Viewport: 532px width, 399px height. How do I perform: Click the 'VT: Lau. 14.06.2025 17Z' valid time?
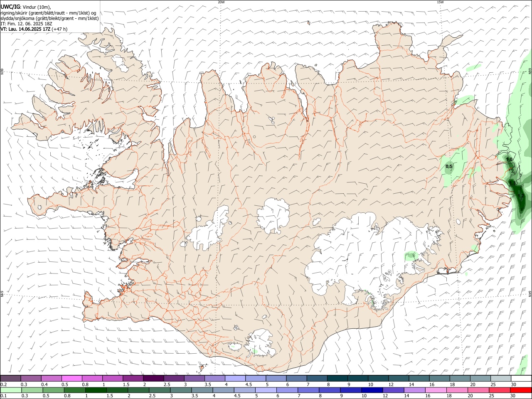pyautogui.click(x=25, y=29)
